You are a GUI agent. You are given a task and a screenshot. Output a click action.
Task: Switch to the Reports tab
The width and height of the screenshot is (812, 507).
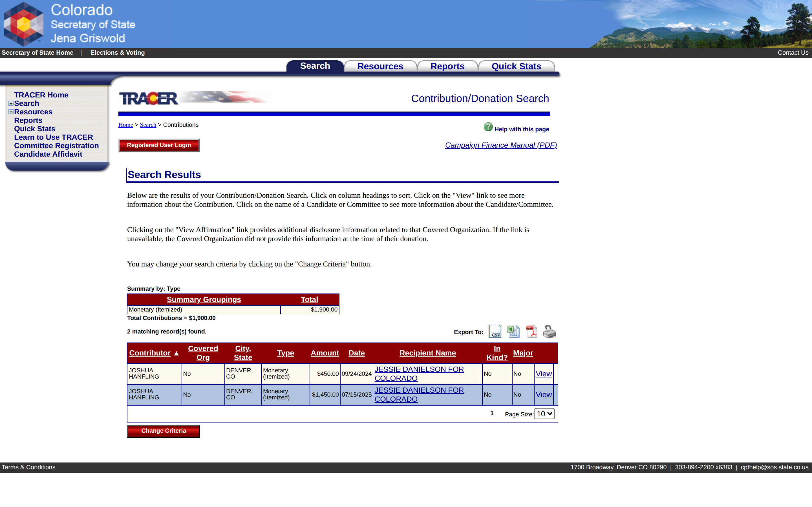pyautogui.click(x=447, y=66)
